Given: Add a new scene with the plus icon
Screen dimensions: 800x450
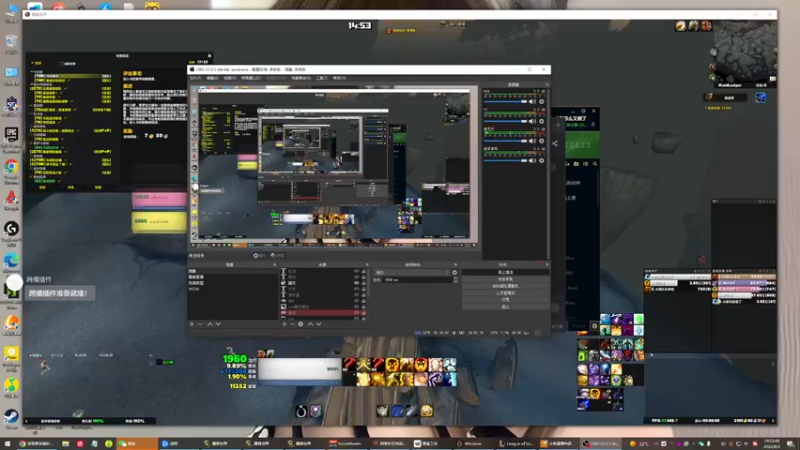Looking at the screenshot, I should coord(192,324).
